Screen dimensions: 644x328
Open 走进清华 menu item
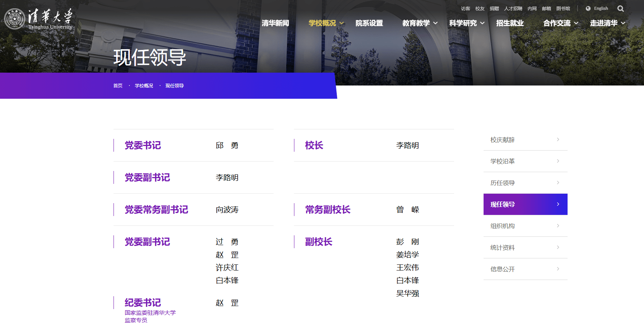tap(604, 23)
